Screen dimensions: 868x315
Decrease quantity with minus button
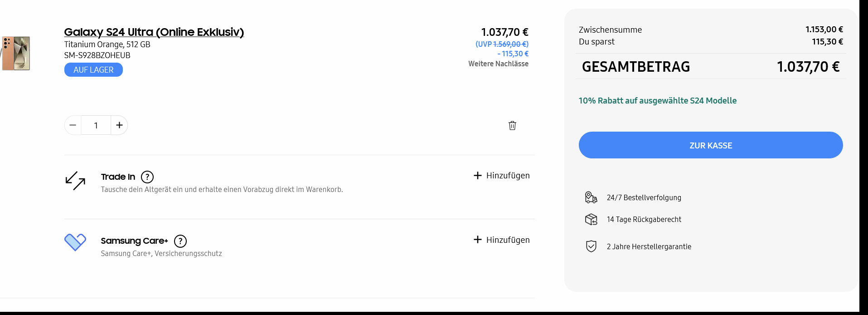pyautogui.click(x=73, y=125)
